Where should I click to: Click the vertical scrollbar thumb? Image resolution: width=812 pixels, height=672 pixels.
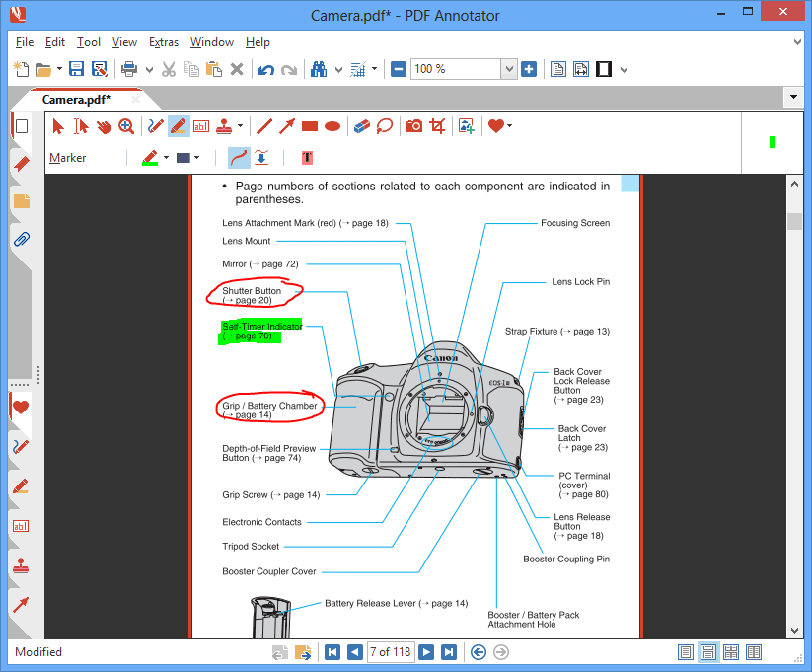(795, 221)
